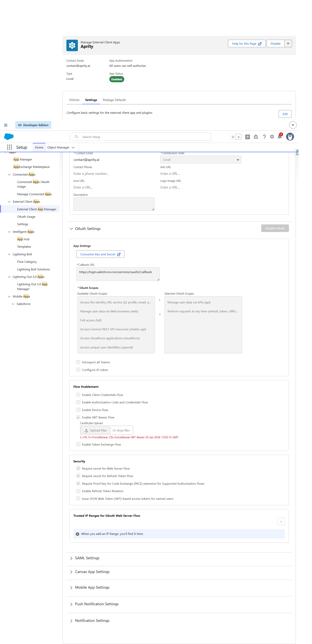Click the Edit button for basic settings
312x644 pixels.
[285, 114]
